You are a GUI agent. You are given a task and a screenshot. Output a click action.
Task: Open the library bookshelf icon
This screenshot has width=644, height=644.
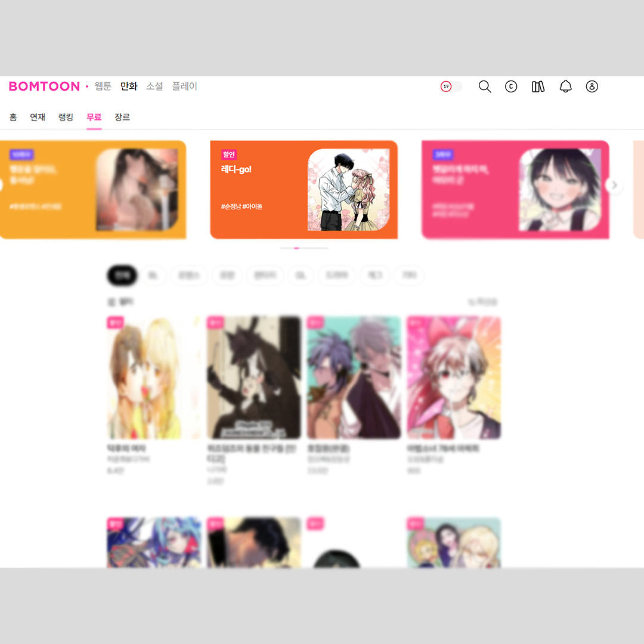pyautogui.click(x=538, y=86)
